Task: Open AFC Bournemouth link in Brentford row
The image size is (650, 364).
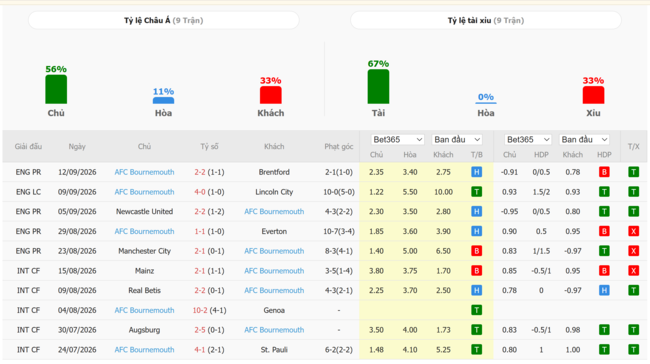Action: (144, 172)
